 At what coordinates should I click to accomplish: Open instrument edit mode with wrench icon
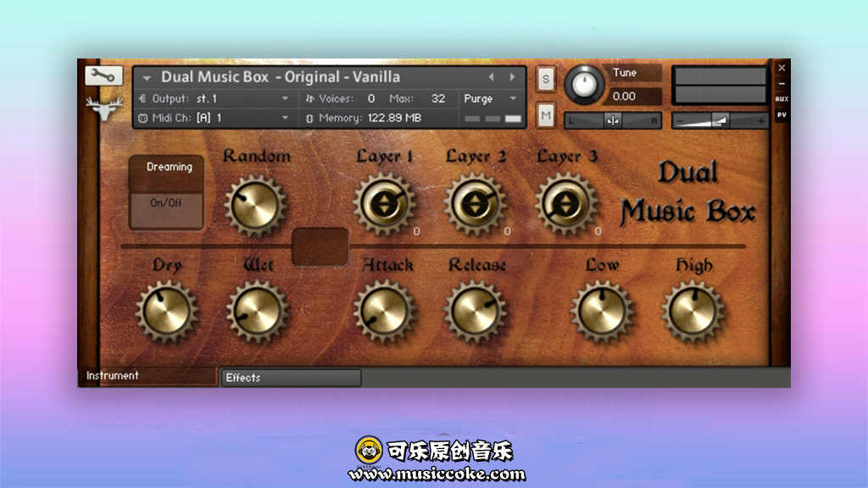103,75
